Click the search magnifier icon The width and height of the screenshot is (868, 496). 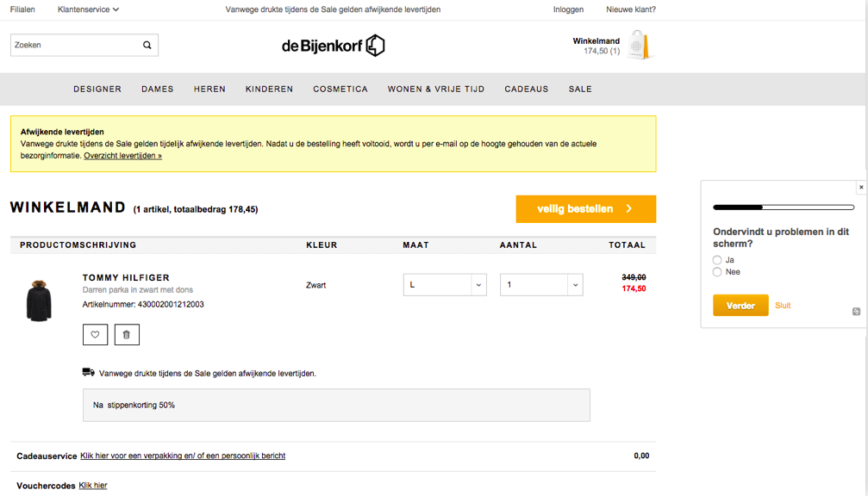click(147, 46)
